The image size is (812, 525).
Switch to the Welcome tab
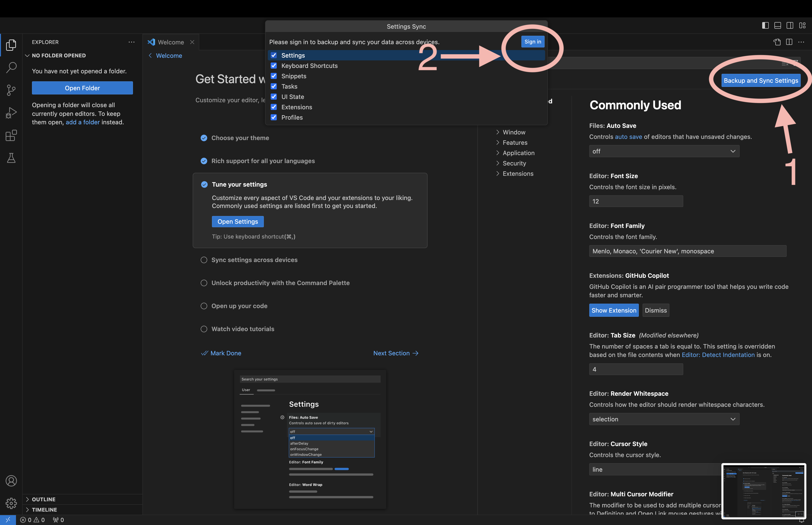tap(170, 42)
